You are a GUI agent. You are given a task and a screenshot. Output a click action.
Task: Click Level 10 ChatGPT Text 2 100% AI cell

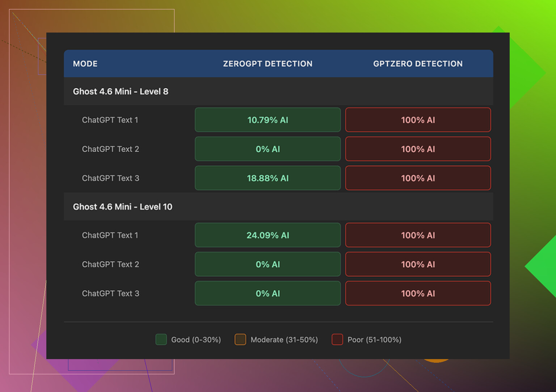(x=418, y=264)
